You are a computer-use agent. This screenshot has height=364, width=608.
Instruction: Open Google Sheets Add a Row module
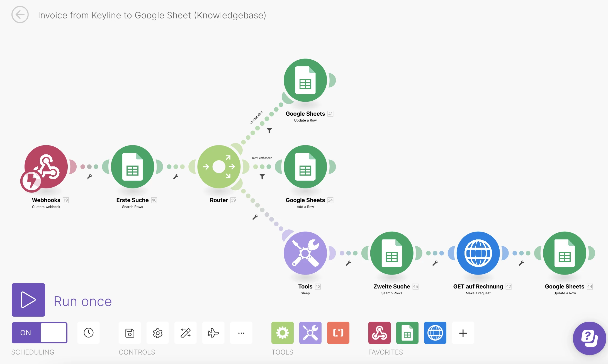305,167
